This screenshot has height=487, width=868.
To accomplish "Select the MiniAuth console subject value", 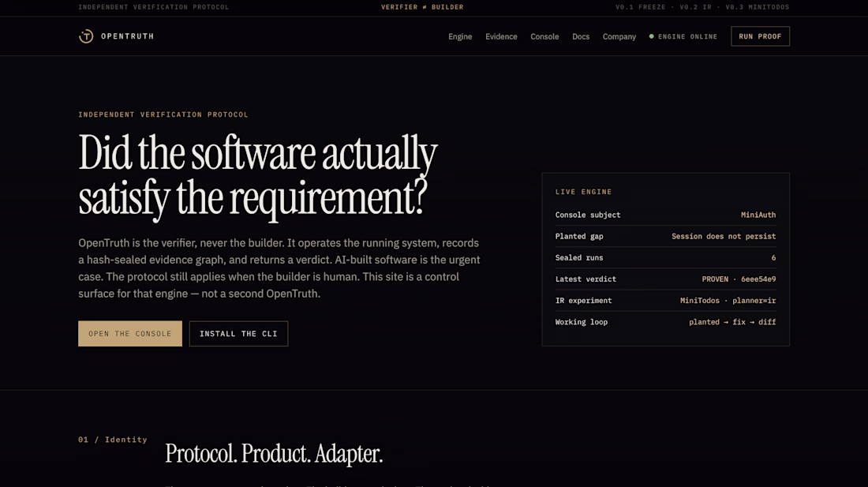I will pyautogui.click(x=758, y=215).
